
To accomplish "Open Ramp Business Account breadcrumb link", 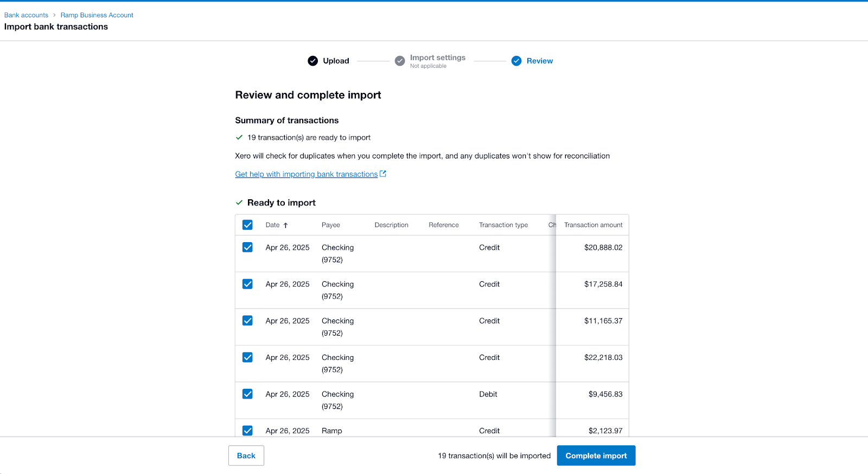I will (97, 15).
